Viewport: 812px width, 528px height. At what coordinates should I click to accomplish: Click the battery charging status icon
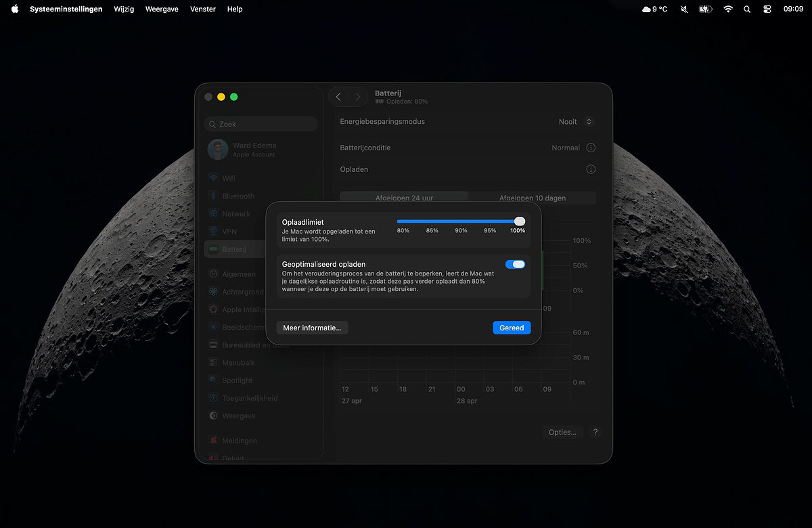706,9
